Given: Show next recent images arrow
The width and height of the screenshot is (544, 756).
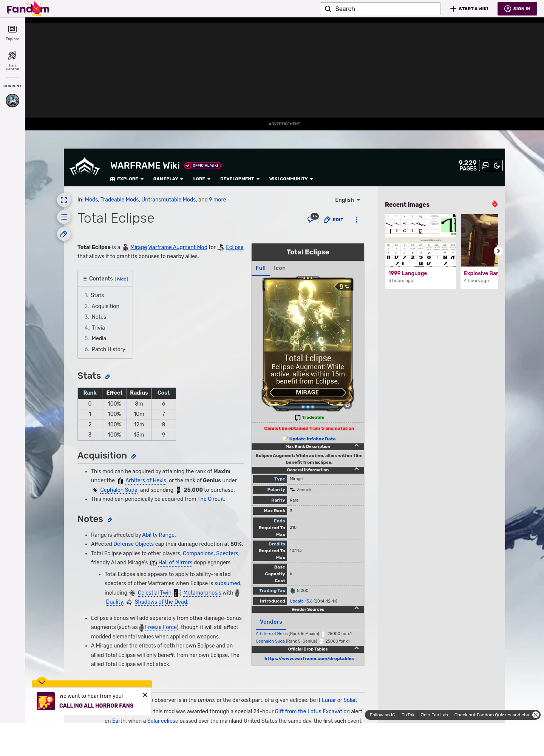Looking at the screenshot, I should [x=498, y=251].
